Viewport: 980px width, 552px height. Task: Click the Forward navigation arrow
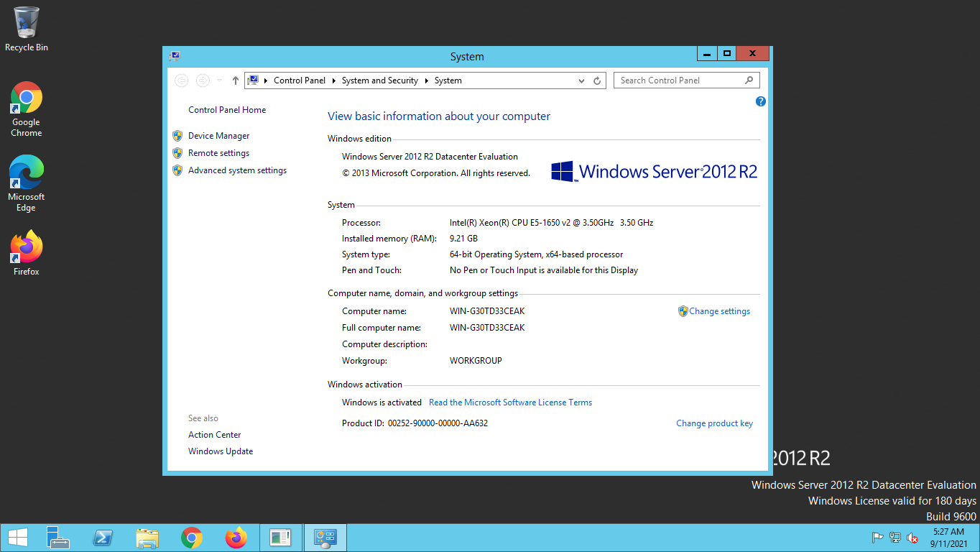(203, 80)
